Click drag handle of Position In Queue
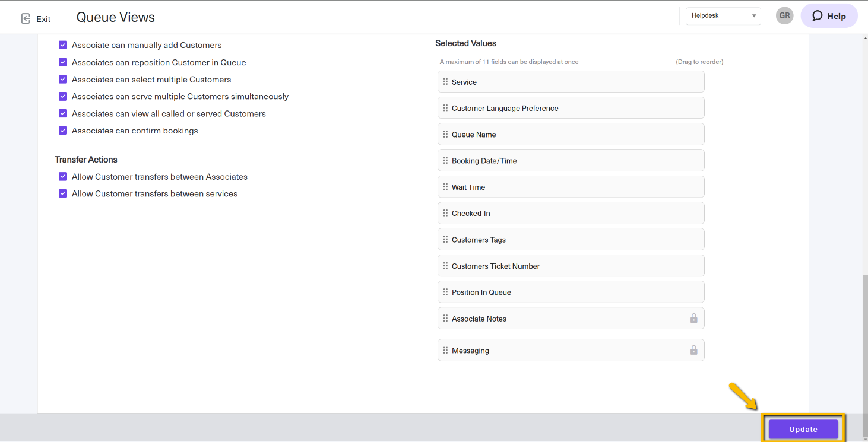Screen dimensions: 868x442 [x=445, y=292]
